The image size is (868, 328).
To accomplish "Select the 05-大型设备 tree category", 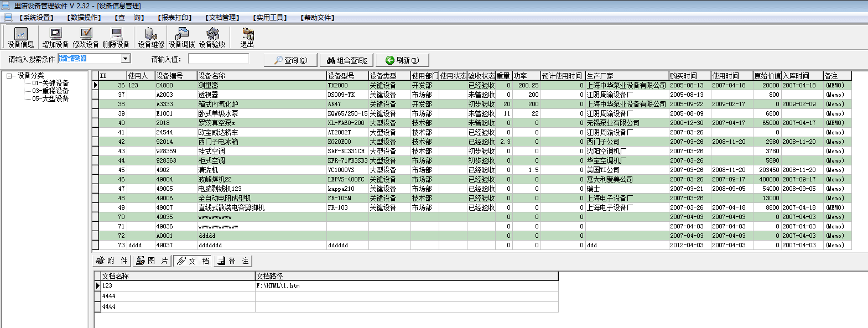I will tap(50, 98).
